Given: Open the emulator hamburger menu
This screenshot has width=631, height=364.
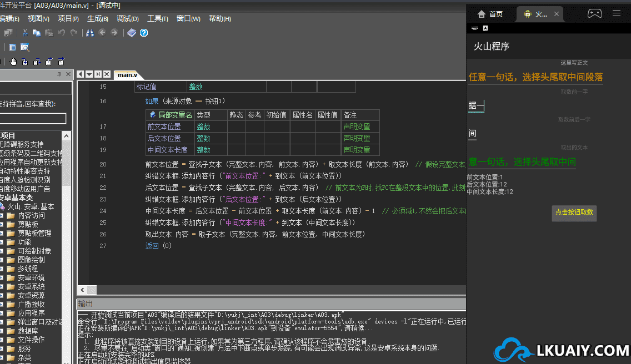Looking at the screenshot, I should point(617,13).
